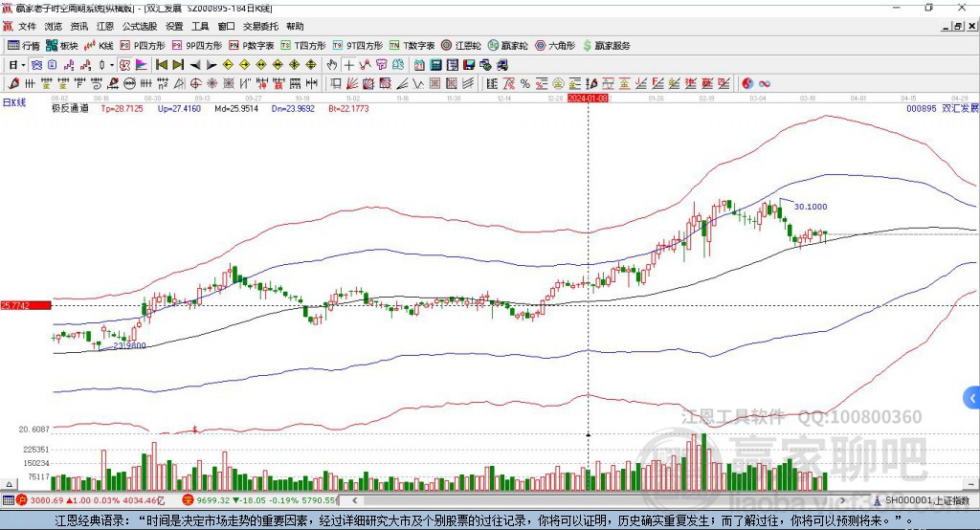This screenshot has height=530, width=980.
Task: Open the 窗口 menu
Action: tap(226, 26)
